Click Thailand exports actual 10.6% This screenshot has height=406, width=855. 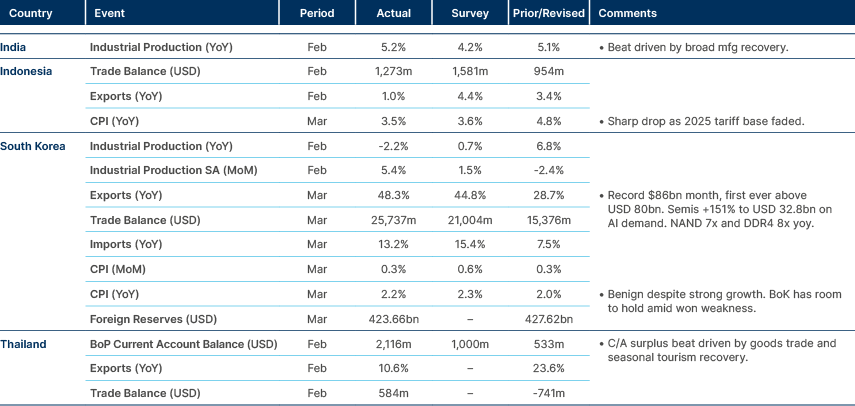[x=394, y=369]
